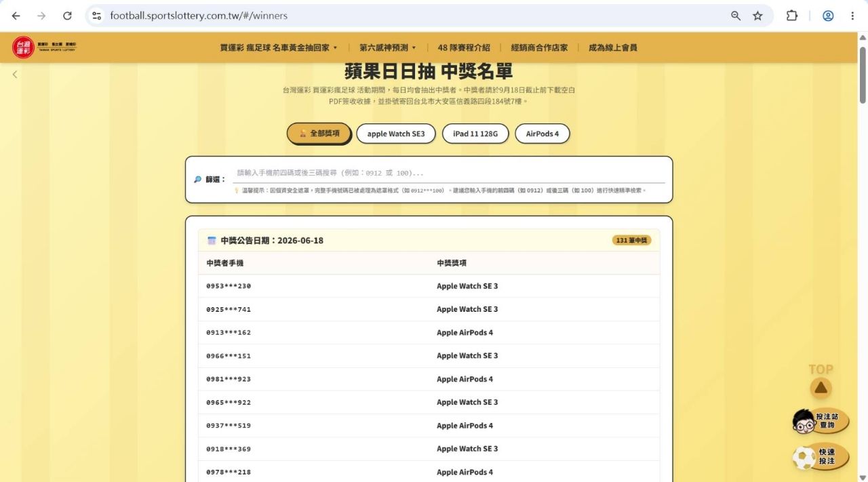Open the Chrome profile avatar
This screenshot has width=868, height=482.
pyautogui.click(x=828, y=16)
